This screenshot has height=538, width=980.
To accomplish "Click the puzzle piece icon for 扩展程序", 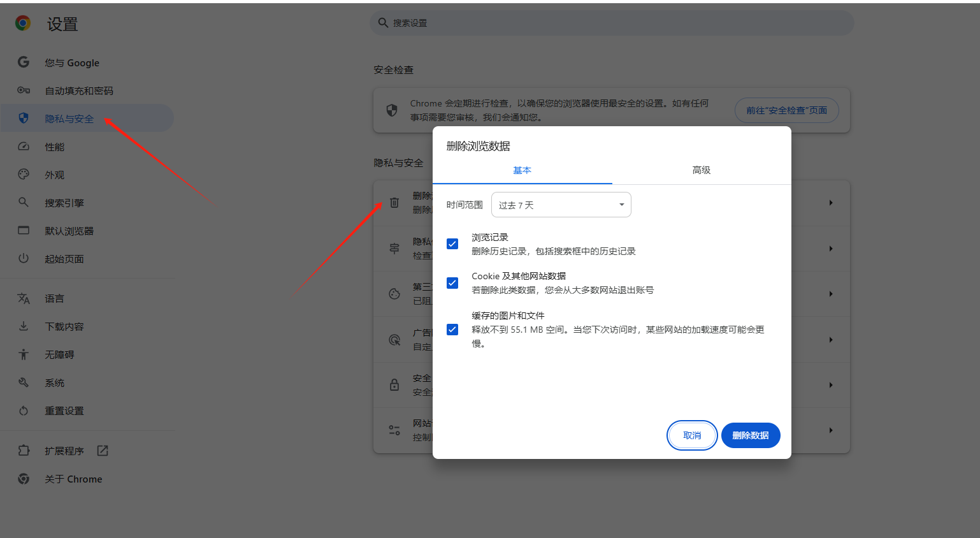I will point(24,451).
